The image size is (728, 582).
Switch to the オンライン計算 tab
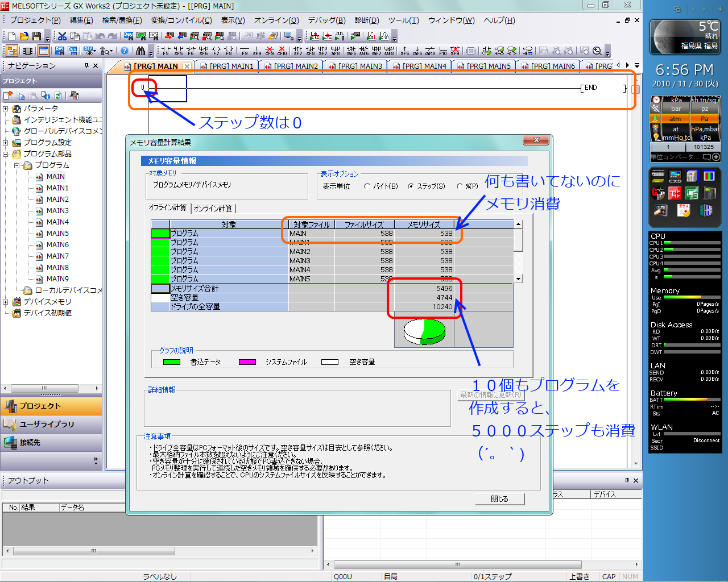click(213, 209)
